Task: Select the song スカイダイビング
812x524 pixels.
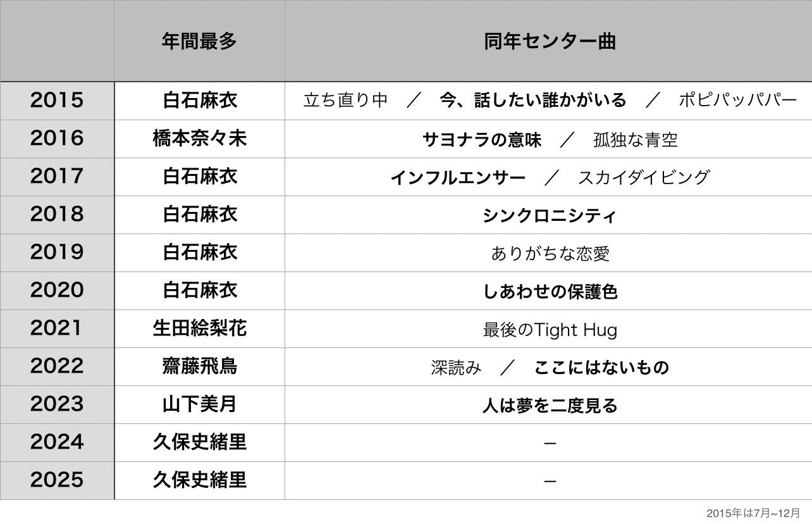Action: [644, 177]
